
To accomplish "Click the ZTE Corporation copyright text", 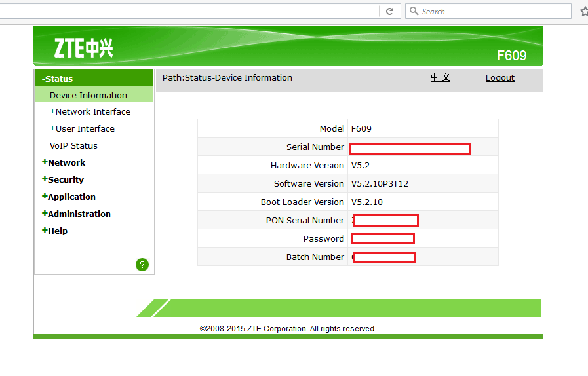I will (x=288, y=329).
